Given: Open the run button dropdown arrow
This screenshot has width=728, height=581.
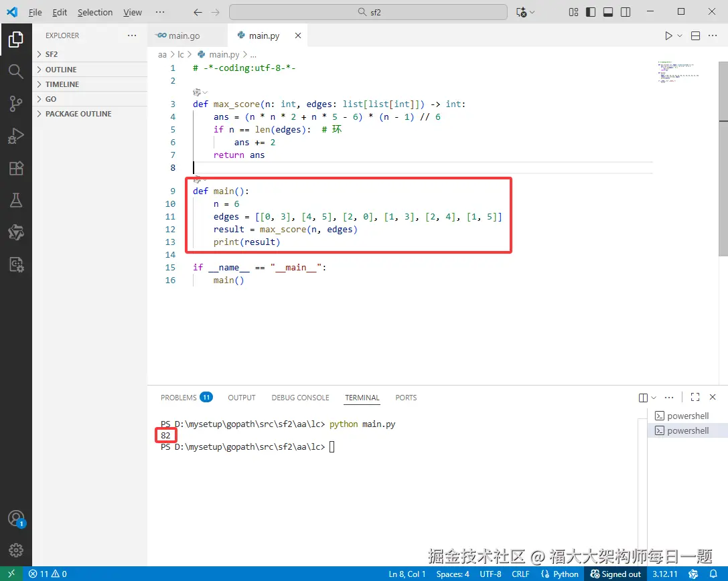Looking at the screenshot, I should pos(680,35).
